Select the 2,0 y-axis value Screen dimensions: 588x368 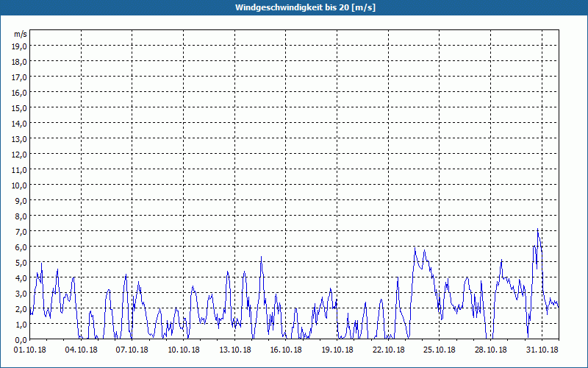21,309
